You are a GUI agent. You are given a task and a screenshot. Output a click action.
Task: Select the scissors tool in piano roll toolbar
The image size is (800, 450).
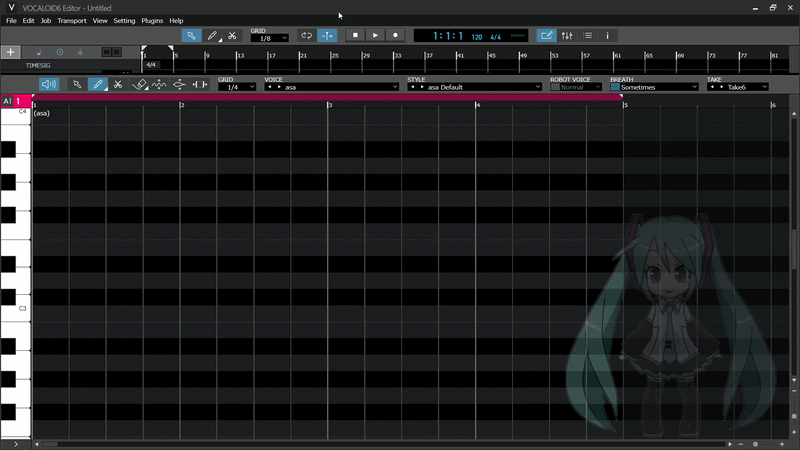pyautogui.click(x=118, y=85)
